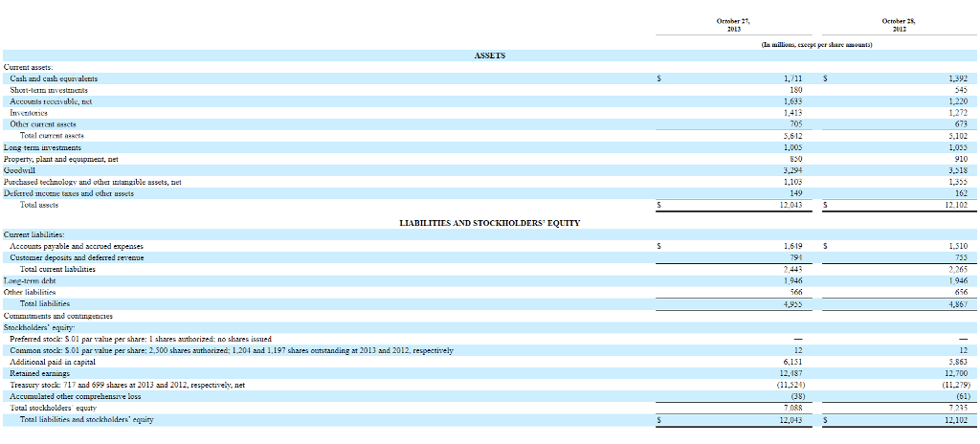980x444 pixels.
Task: Click the 2013 accounts receivable value 1,633
Action: [x=792, y=101]
